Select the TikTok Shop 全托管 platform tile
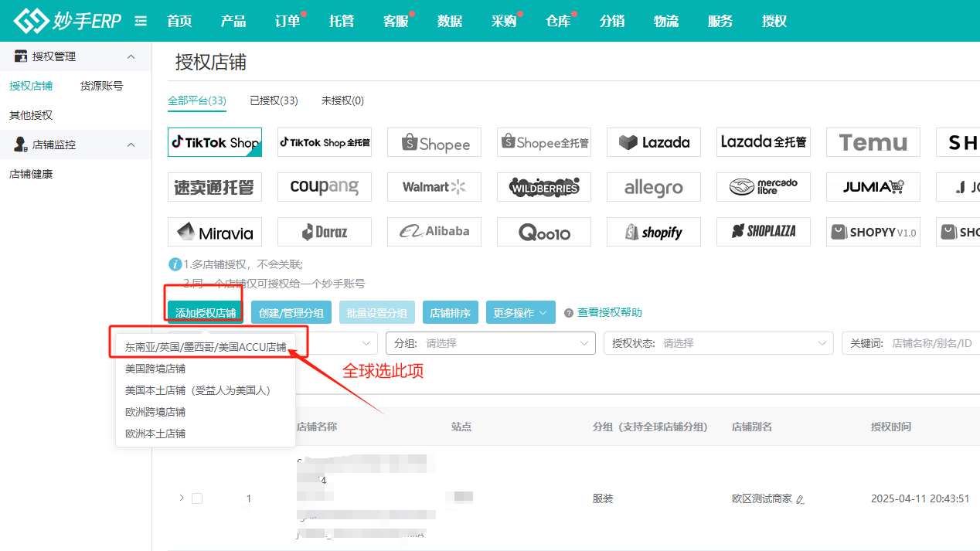 (x=325, y=142)
